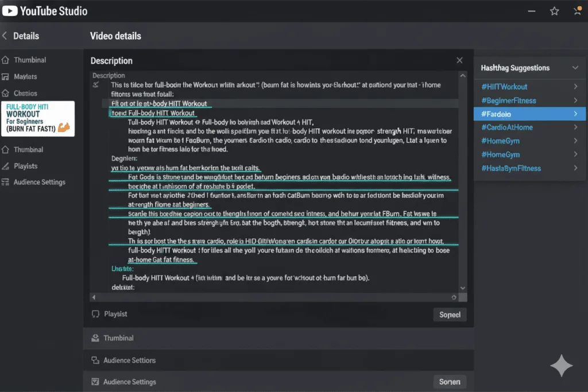Click the Maylets sidebar icon
Image resolution: width=588 pixels, height=392 pixels.
[5, 77]
